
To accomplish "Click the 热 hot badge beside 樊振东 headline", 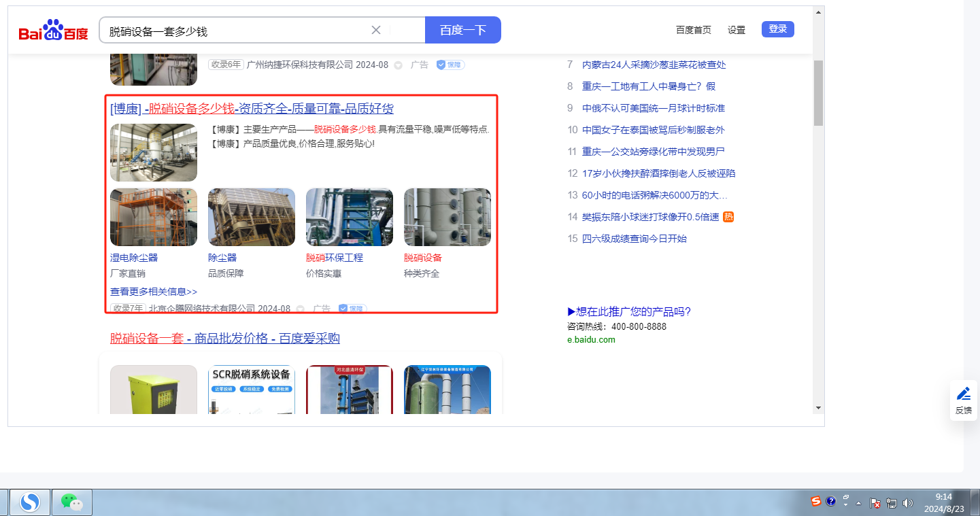I will pos(728,217).
